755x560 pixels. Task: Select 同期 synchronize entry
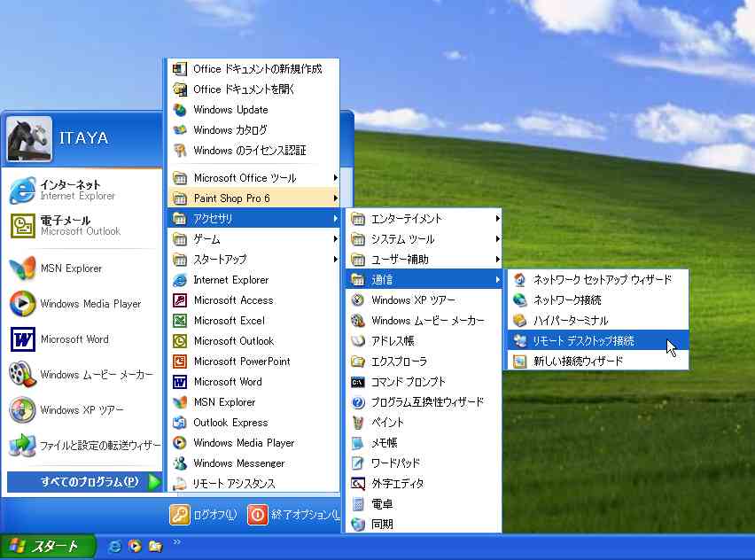tap(424, 524)
